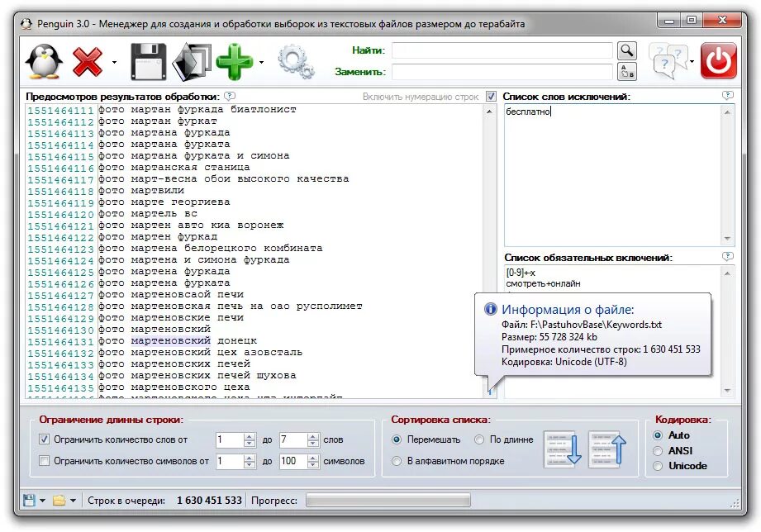Image resolution: width=761 pixels, height=532 pixels.
Task: Click the minimum words spinner showing 1
Action: pyautogui.click(x=235, y=439)
